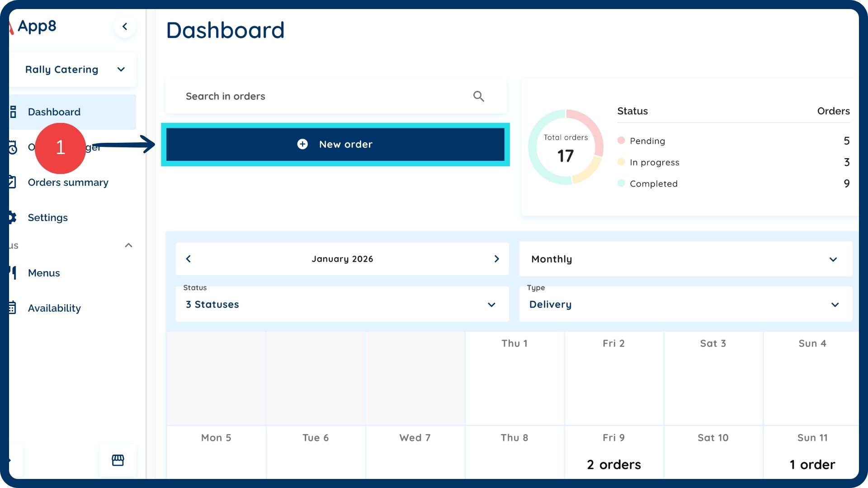Click the plus icon on New order

click(x=302, y=144)
